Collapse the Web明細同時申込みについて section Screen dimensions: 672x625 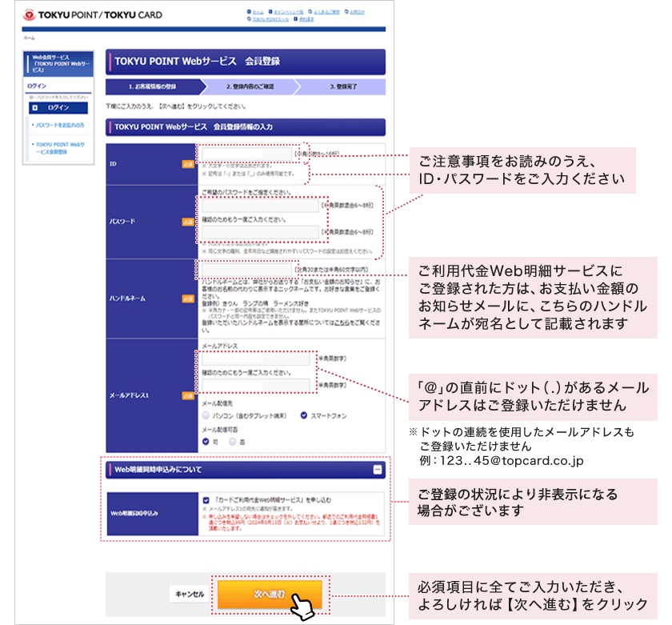(378, 470)
